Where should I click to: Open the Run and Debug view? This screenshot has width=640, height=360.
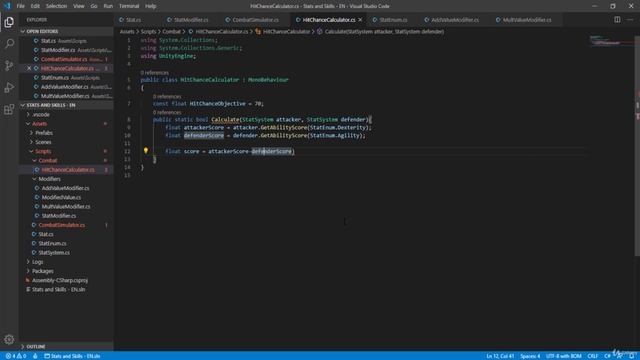(x=9, y=87)
